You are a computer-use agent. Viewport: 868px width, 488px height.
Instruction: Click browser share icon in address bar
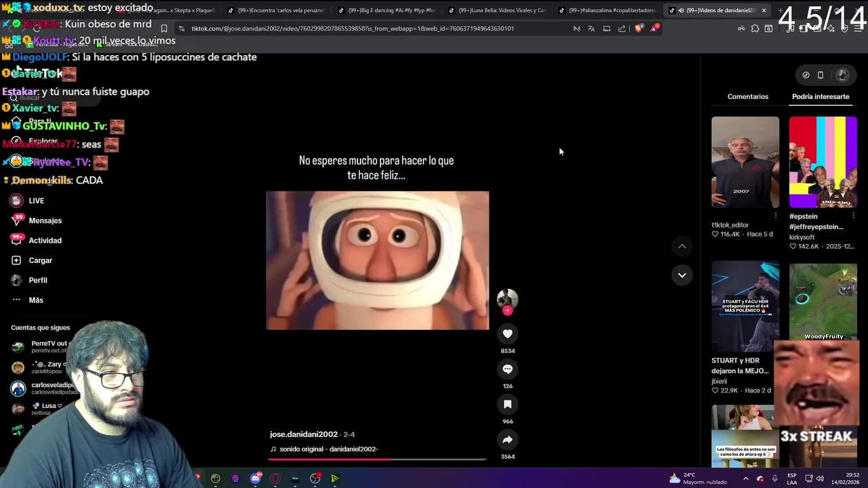click(x=622, y=28)
